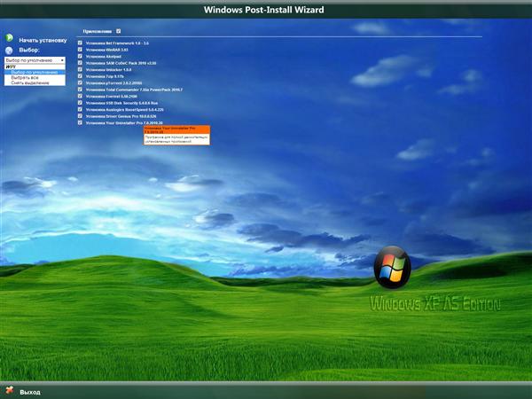This screenshot has width=532, height=399.
Task: Open the Выбор по умолчанию dropdown
Action: pyautogui.click(x=35, y=60)
